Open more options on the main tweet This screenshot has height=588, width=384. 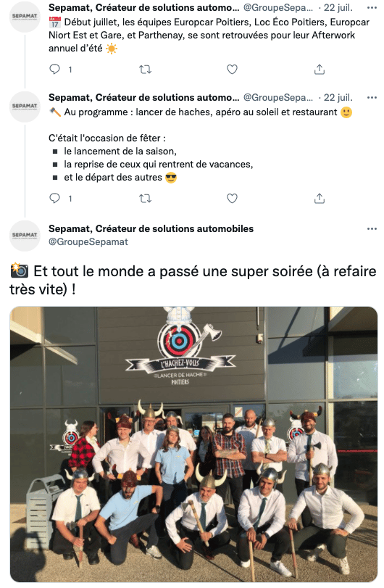372,229
